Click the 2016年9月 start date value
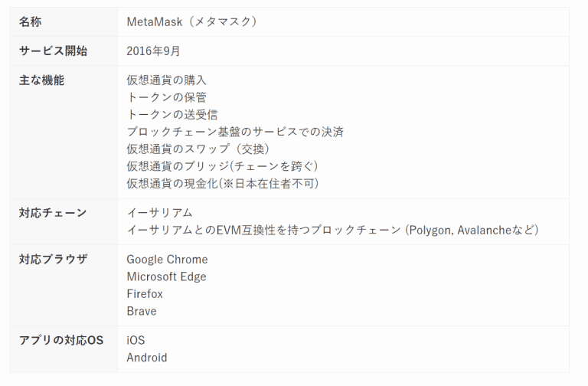Viewport: 588px width, 386px height. pos(153,51)
